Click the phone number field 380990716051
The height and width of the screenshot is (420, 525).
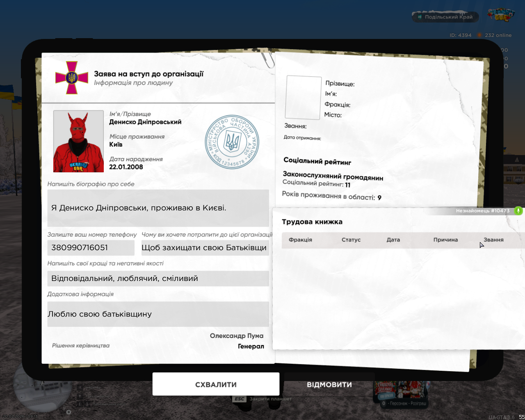[91, 248]
